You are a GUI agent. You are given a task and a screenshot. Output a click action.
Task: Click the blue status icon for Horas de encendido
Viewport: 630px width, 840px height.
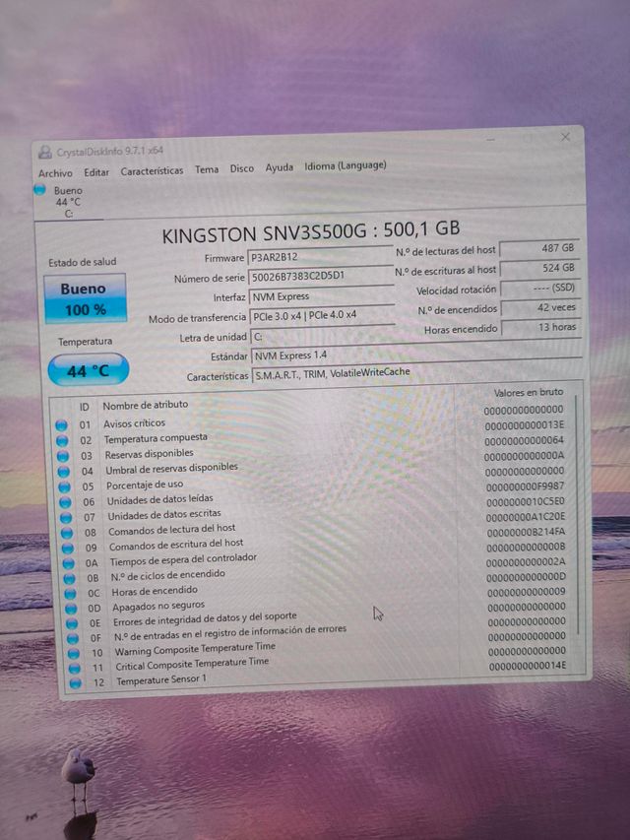click(x=69, y=594)
